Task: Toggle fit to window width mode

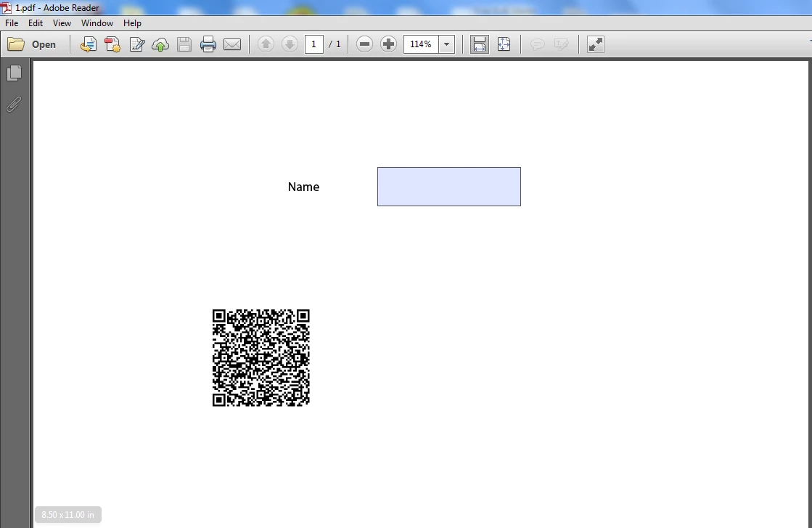Action: [x=480, y=44]
